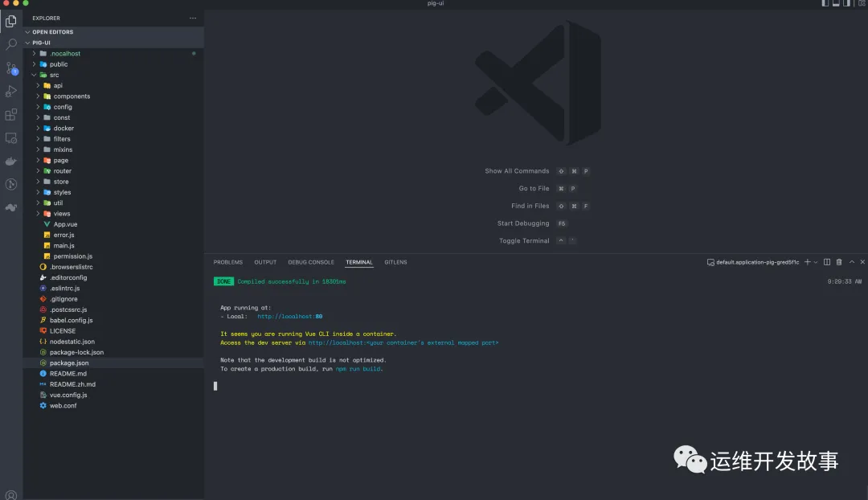Click the Explorer more actions ellipsis

[193, 18]
